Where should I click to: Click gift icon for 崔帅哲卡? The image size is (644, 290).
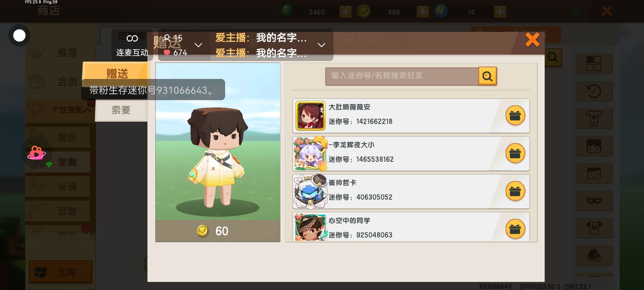515,191
